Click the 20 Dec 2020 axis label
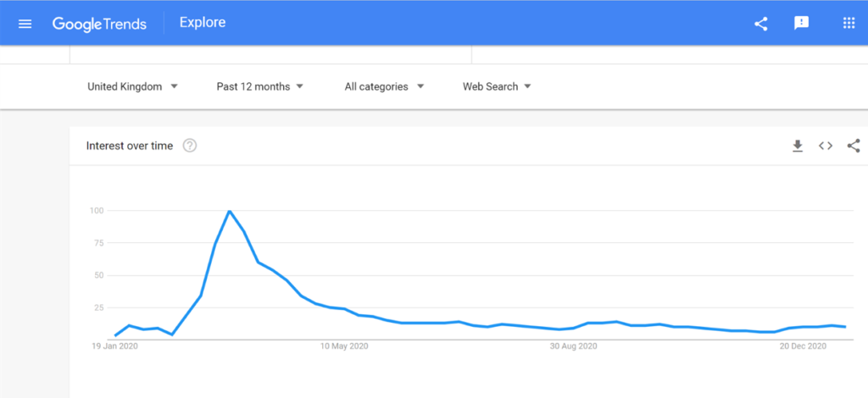 803,346
